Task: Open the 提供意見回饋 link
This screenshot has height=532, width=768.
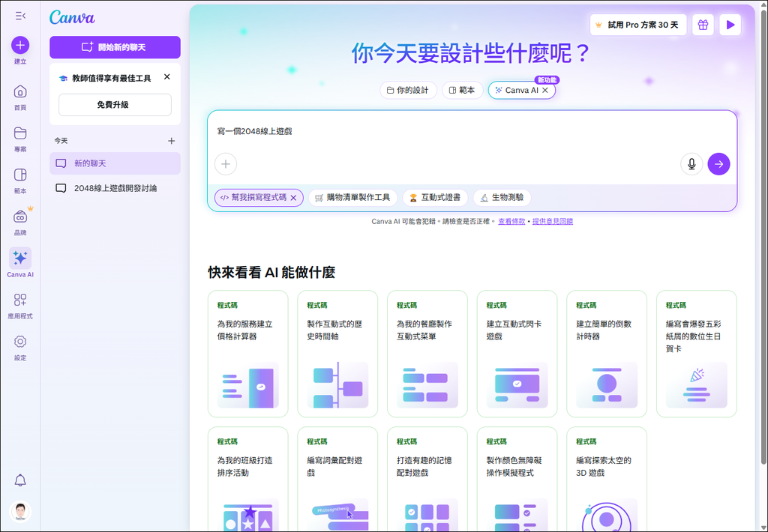Action: point(553,222)
